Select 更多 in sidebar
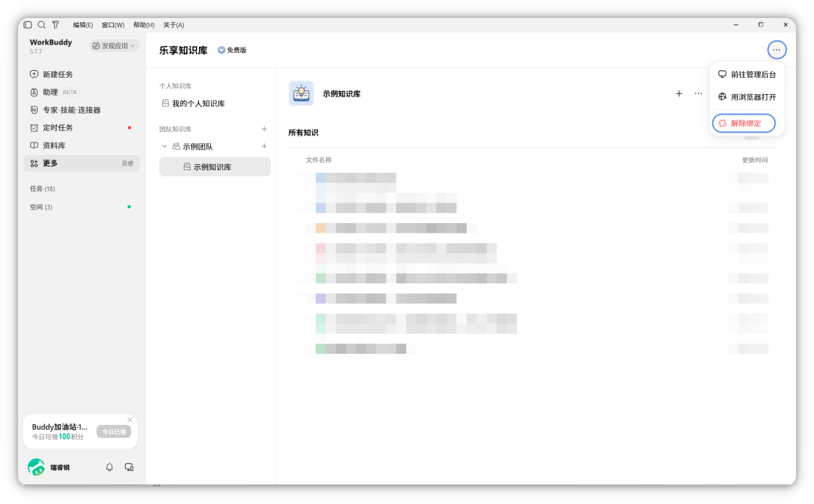The width and height of the screenshot is (814, 504). point(81,163)
